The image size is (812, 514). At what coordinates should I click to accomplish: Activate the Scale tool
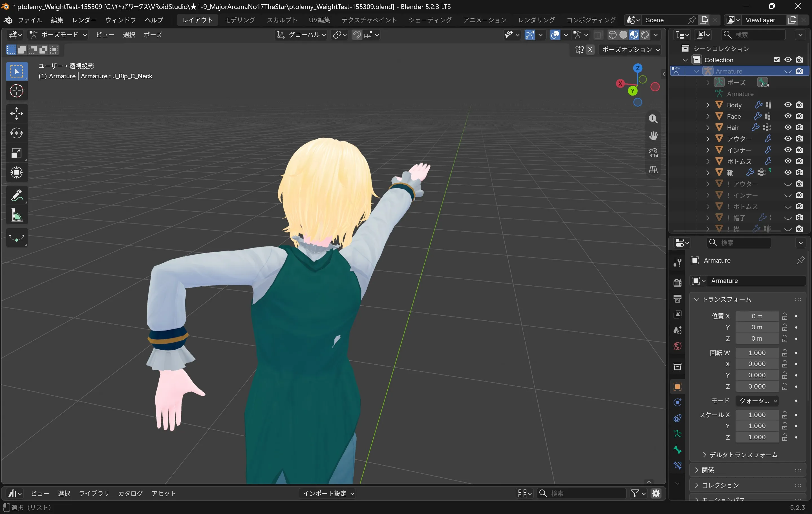coord(17,153)
